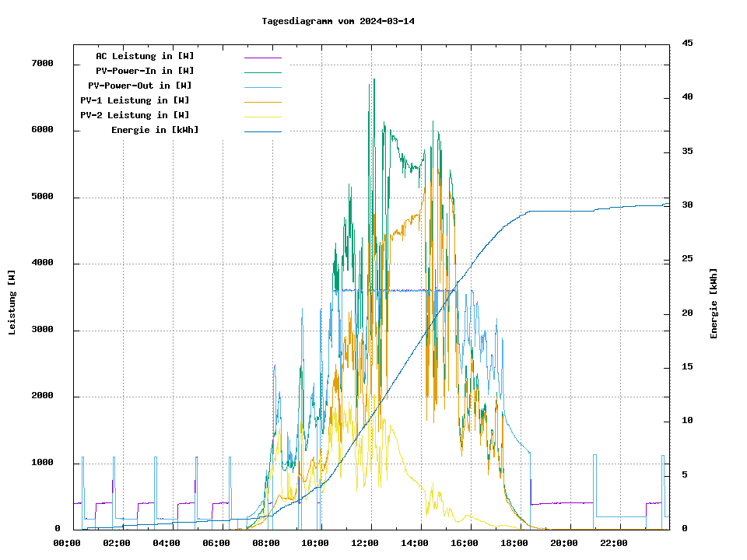Image resolution: width=747 pixels, height=560 pixels.
Task: Click the right axis title Energie [kWh]
Action: coord(714,303)
